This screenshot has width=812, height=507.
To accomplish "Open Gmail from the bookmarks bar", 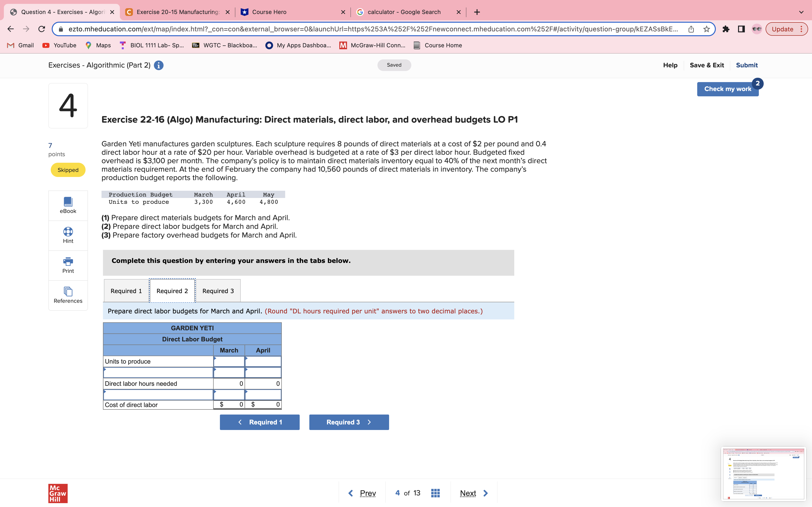I will coord(20,45).
